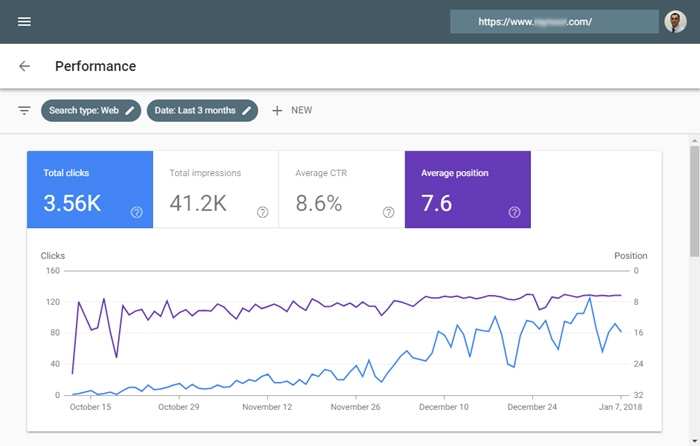Open the property URL selector
The width and height of the screenshot is (700, 446).
coord(554,21)
